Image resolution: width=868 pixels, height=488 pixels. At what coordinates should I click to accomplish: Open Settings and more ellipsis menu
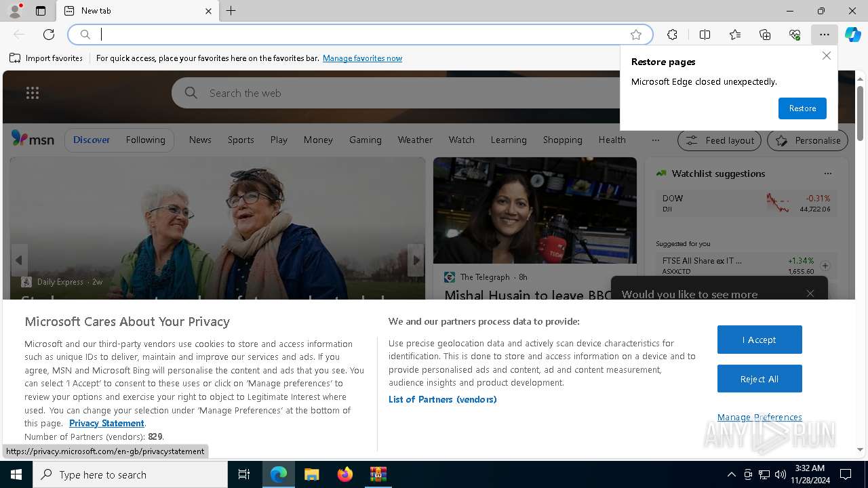824,35
